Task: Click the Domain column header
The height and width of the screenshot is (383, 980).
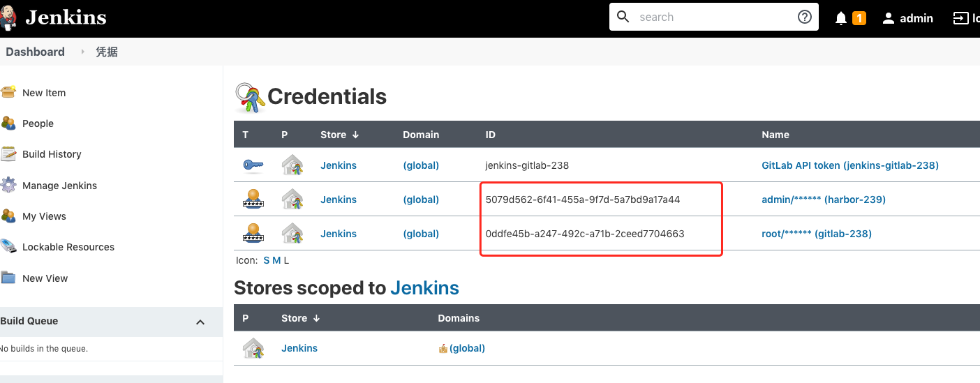Action: 421,135
